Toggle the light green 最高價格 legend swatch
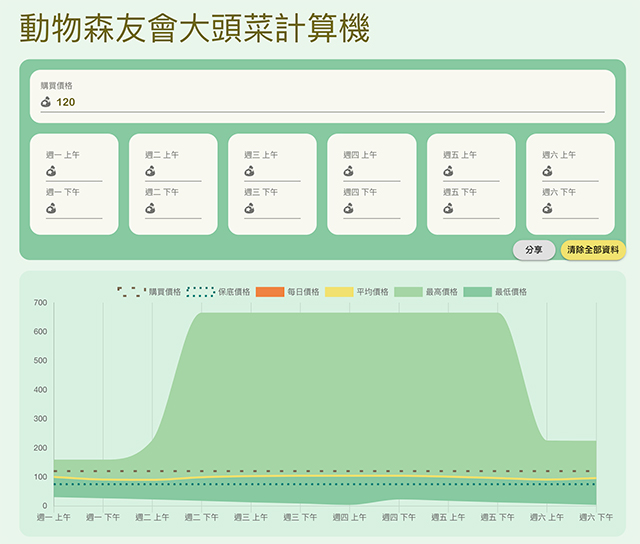Image resolution: width=640 pixels, height=544 pixels. [408, 292]
